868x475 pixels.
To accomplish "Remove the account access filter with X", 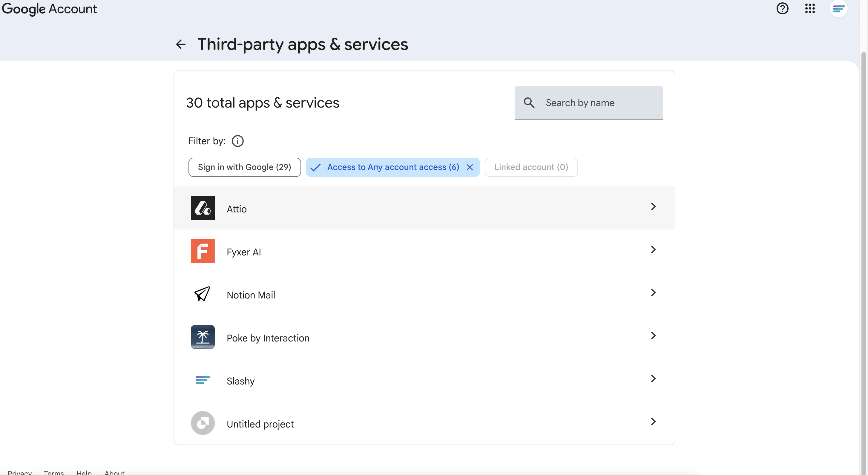I will (x=470, y=167).
